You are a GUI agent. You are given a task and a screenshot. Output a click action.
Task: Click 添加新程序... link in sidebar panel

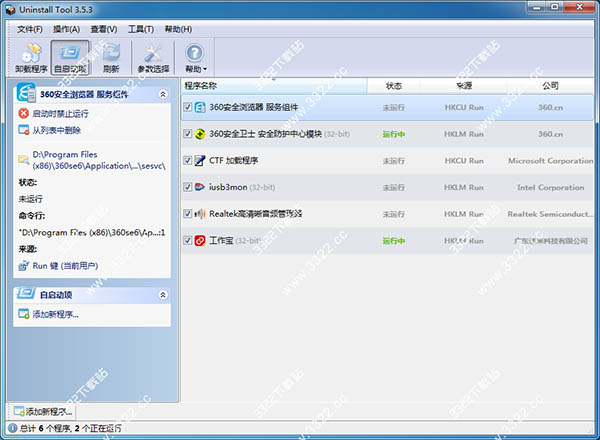tap(55, 314)
